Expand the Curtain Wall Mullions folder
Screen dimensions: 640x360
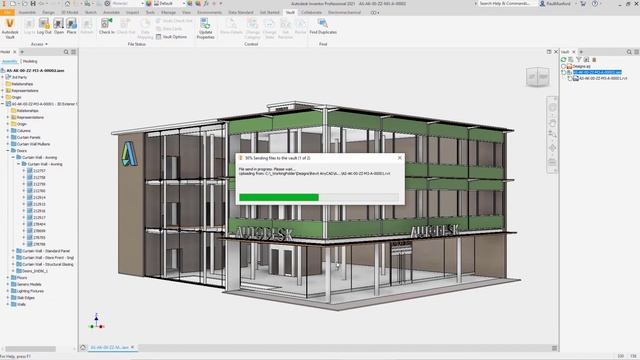8,144
